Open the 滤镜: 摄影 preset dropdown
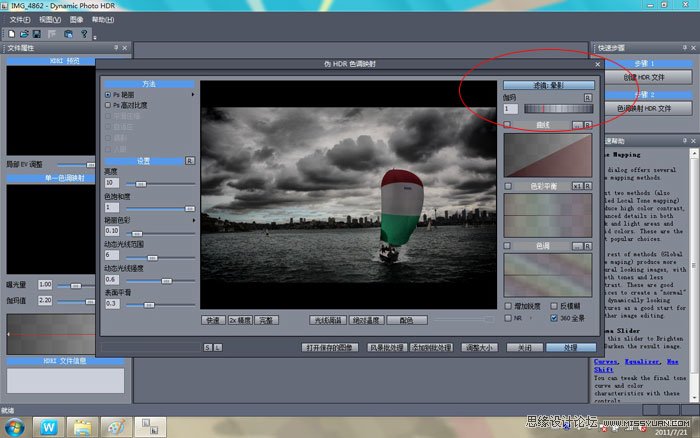Image resolution: width=700 pixels, height=438 pixels. point(548,85)
